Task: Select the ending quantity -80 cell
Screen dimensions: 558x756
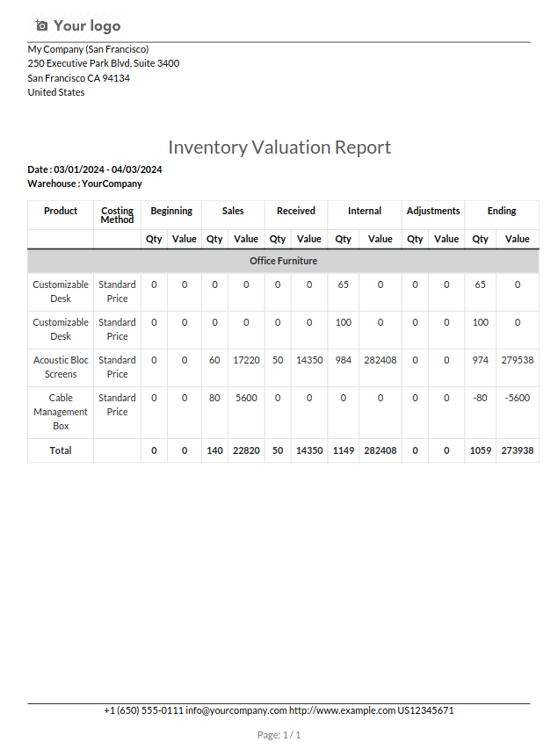Action: (481, 398)
